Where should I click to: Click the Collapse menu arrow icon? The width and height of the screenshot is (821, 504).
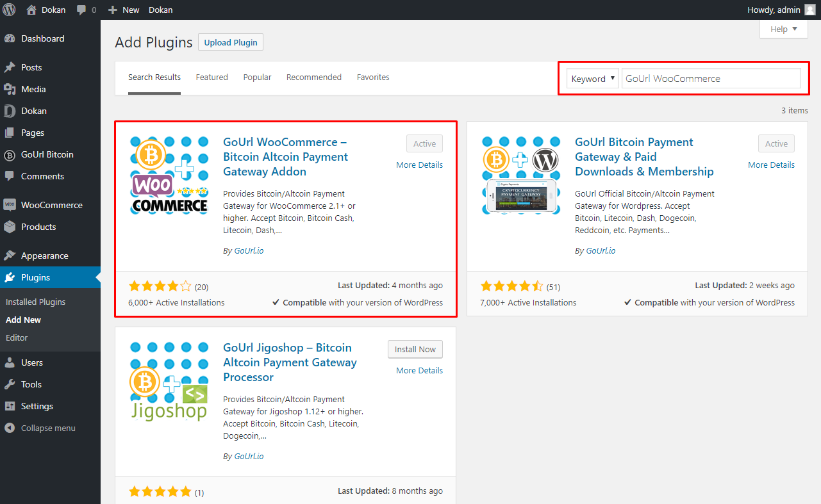point(10,428)
